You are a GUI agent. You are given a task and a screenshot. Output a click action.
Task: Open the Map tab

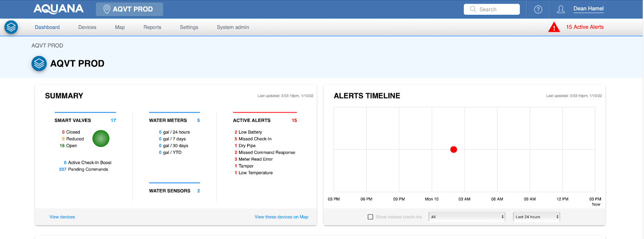120,27
